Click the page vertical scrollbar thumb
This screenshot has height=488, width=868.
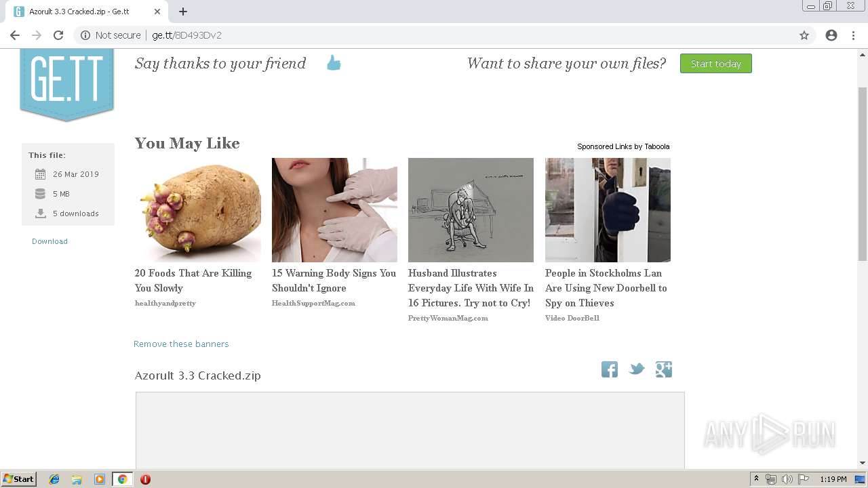(x=863, y=174)
